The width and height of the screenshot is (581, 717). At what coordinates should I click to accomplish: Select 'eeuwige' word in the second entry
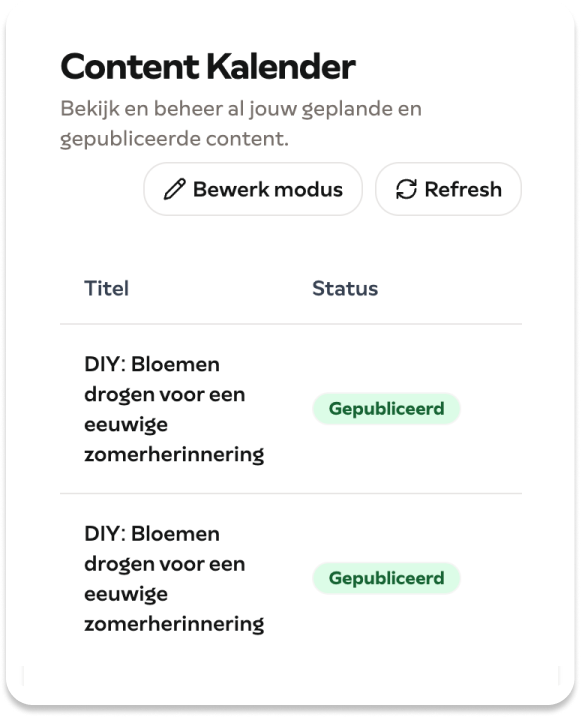point(126,594)
